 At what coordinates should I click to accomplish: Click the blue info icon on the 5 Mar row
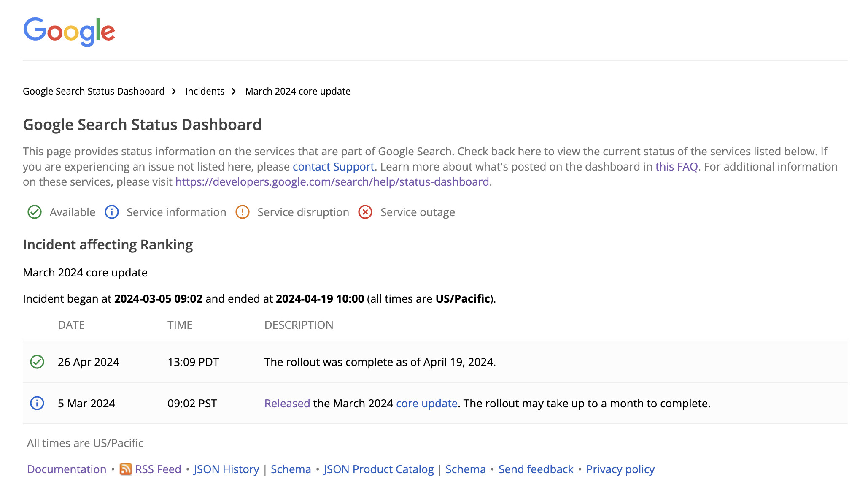(37, 403)
